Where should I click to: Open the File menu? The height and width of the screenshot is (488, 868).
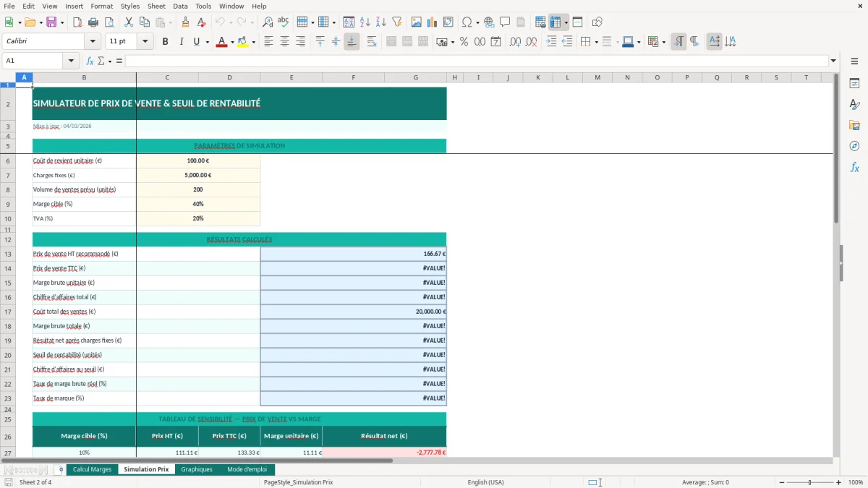click(x=9, y=6)
